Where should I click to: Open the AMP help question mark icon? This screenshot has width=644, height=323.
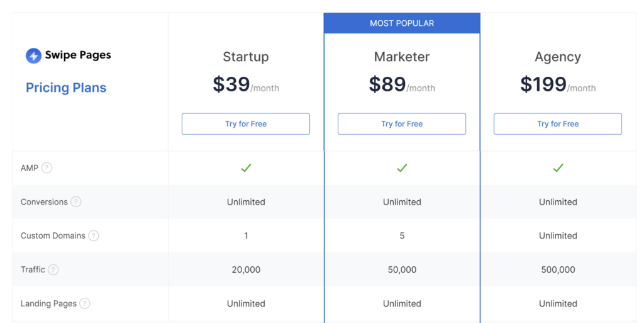[47, 167]
